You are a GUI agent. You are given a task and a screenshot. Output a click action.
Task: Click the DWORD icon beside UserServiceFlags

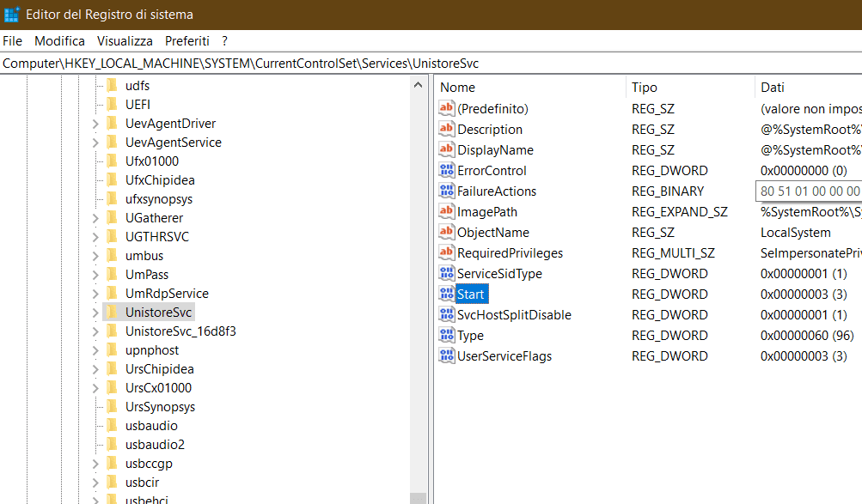(x=446, y=355)
